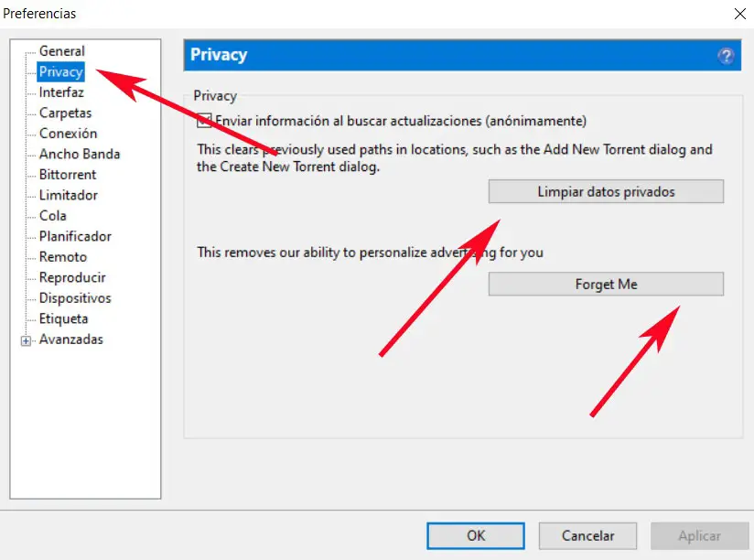The width and height of the screenshot is (754, 560).
Task: Open the Bittorrent settings section
Action: pos(68,175)
